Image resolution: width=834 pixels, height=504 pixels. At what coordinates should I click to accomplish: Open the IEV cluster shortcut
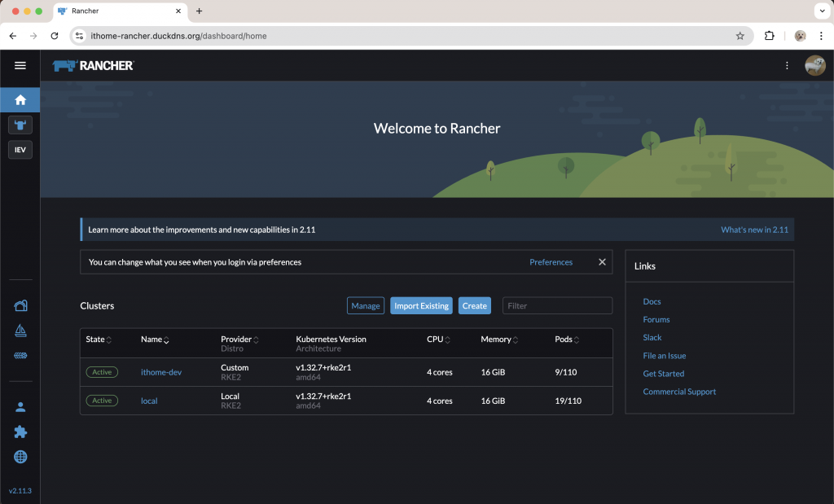tap(20, 150)
